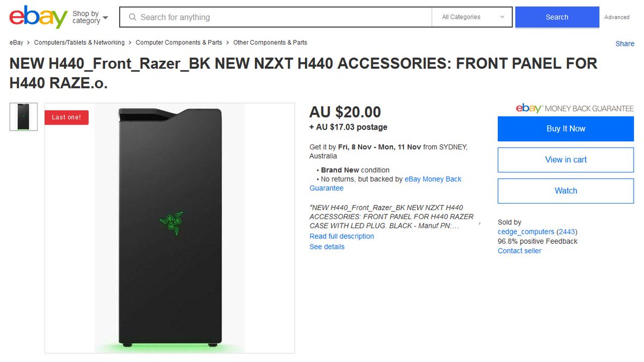644x362 pixels.
Task: Navigate to Other Components & Parts breadcrumb
Action: pos(270,42)
